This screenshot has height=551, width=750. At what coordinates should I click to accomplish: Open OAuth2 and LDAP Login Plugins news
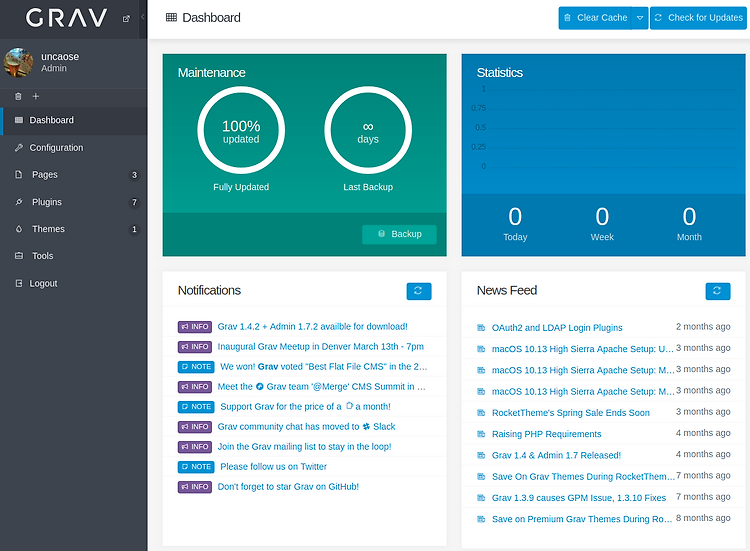pos(557,328)
